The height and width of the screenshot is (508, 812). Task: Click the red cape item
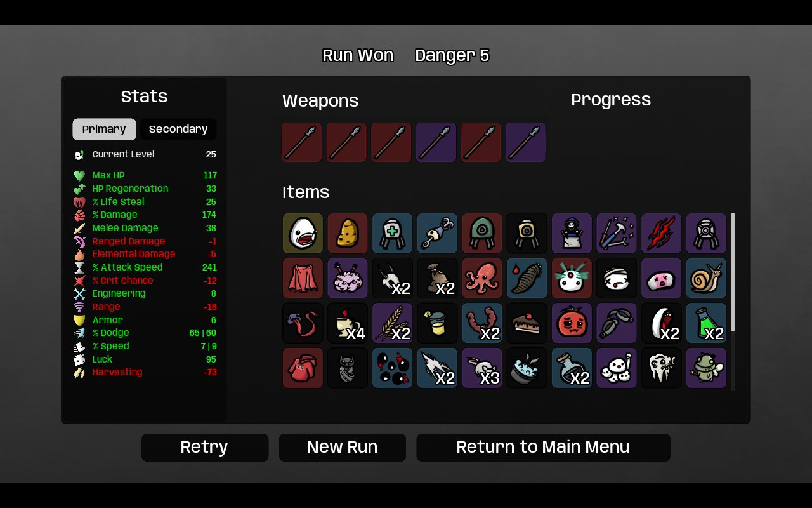(303, 278)
